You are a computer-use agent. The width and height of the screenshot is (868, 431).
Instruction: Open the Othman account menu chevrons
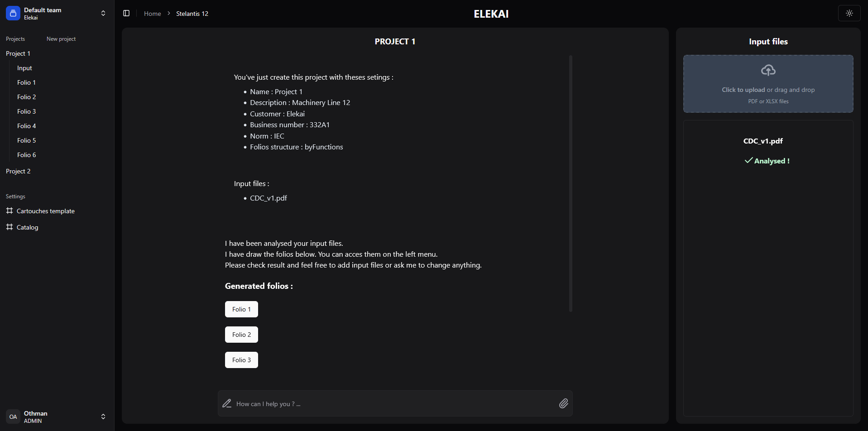click(103, 417)
